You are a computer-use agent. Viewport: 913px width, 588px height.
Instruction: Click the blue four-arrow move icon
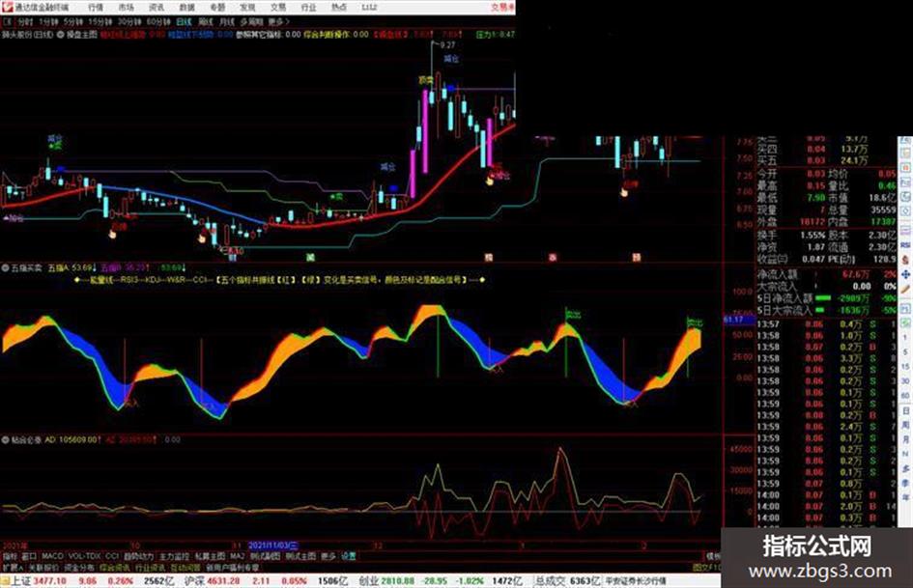[905, 274]
